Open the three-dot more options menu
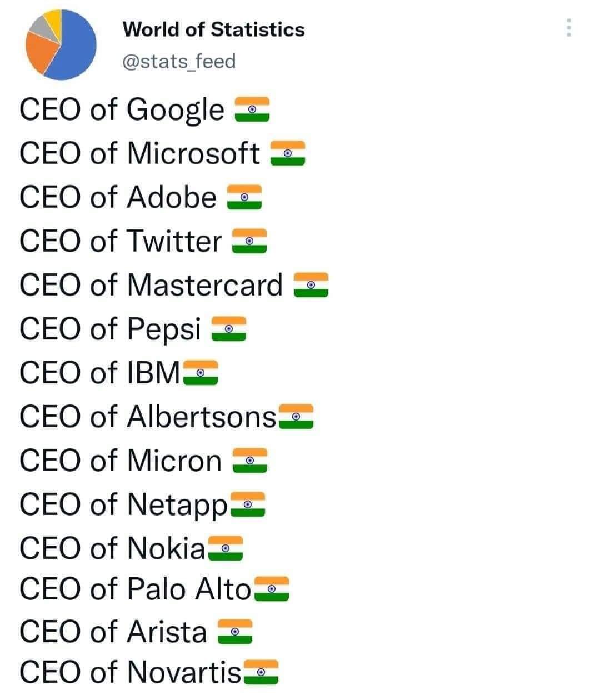Viewport: 600px width, 700px height. tap(568, 28)
